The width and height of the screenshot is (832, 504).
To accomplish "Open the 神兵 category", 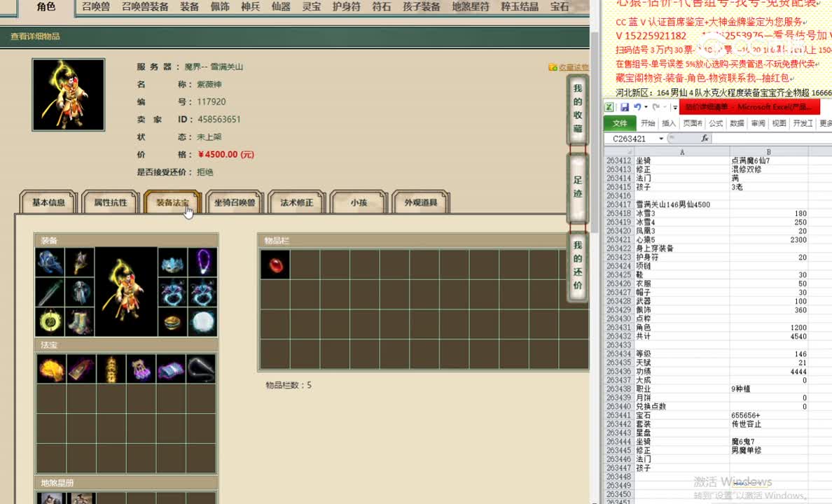I will tap(251, 7).
